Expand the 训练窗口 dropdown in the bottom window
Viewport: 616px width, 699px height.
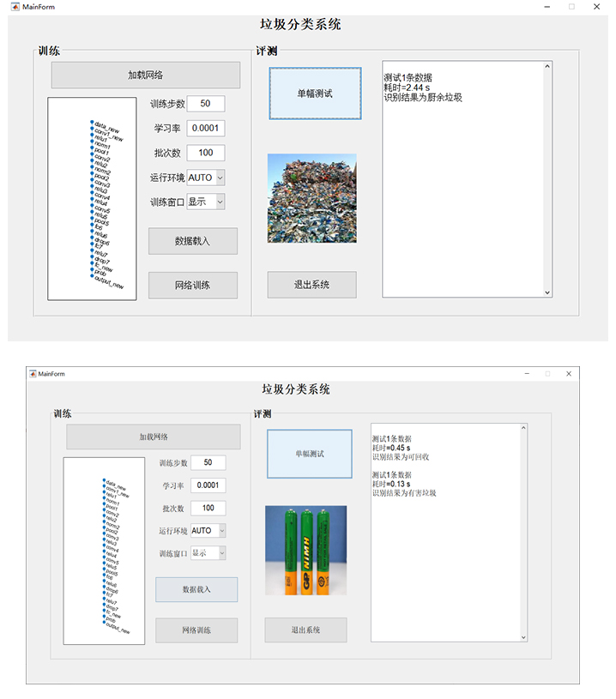tap(208, 553)
